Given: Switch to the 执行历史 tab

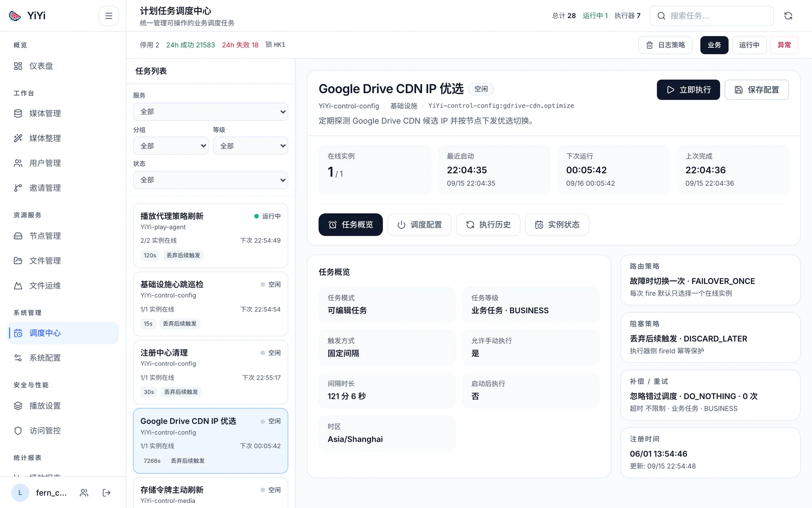Looking at the screenshot, I should click(488, 225).
